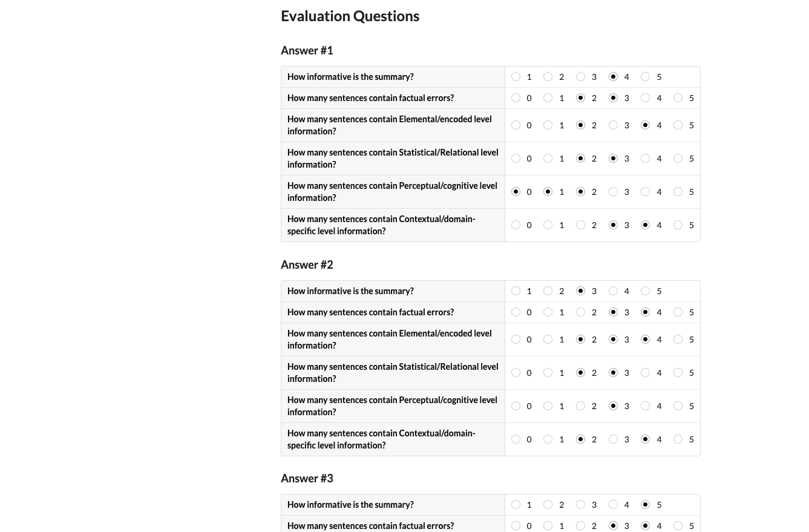Set Answer #3 factual errors to 0

pyautogui.click(x=516, y=526)
